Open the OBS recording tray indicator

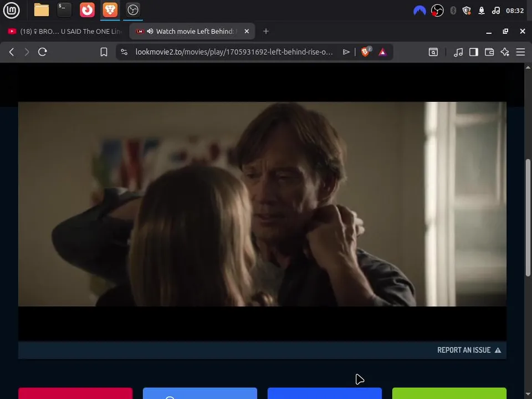437,11
